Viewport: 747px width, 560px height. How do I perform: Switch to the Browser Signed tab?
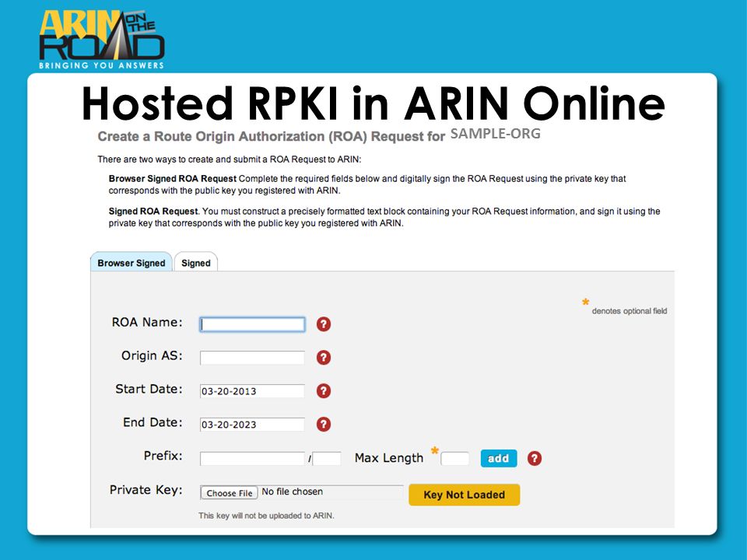(x=131, y=262)
